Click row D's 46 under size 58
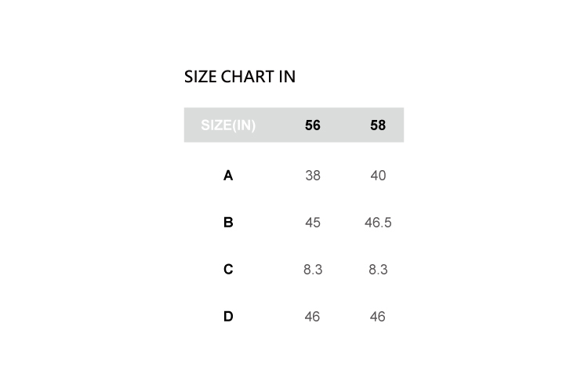 click(x=378, y=317)
